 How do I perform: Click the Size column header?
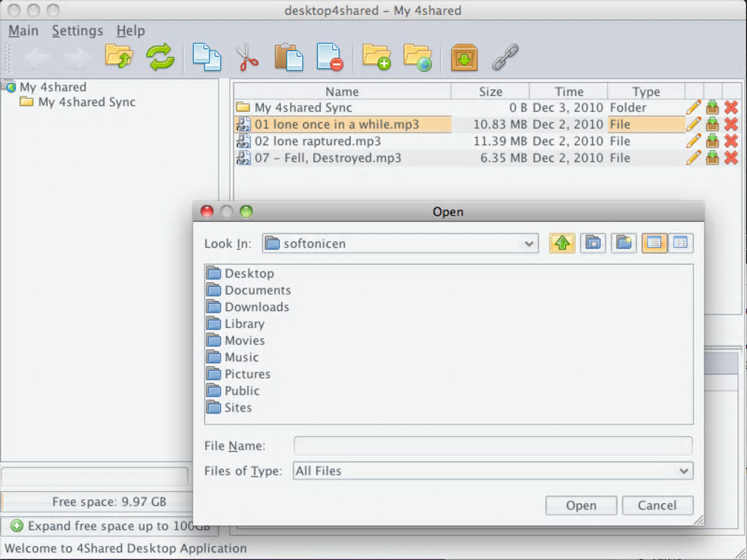point(490,92)
